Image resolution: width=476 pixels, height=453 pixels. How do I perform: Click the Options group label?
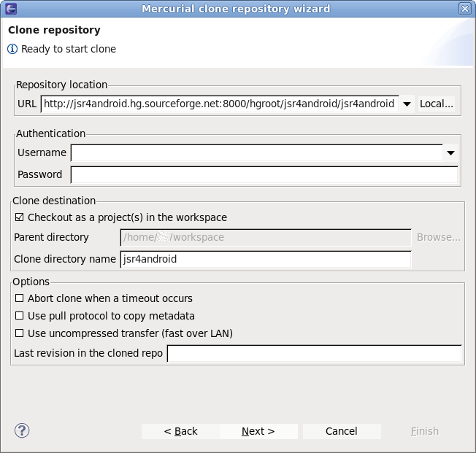pyautogui.click(x=31, y=282)
